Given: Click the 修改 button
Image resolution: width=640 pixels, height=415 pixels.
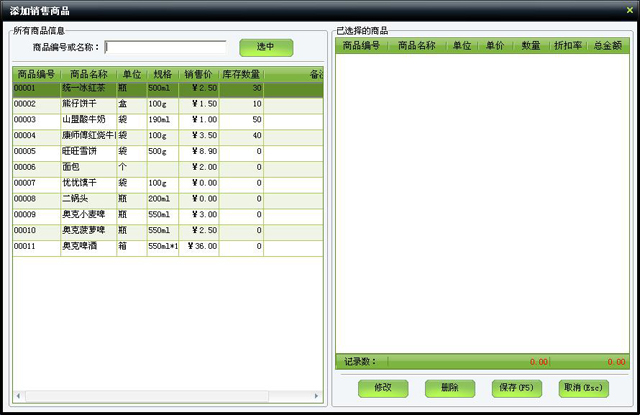Looking at the screenshot, I should pos(382,387).
